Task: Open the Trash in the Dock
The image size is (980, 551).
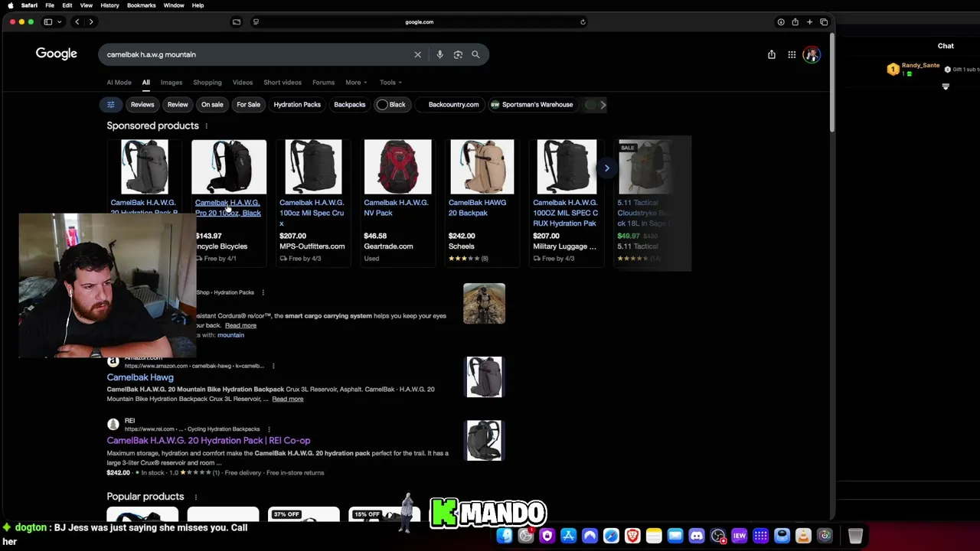Action: [x=855, y=536]
